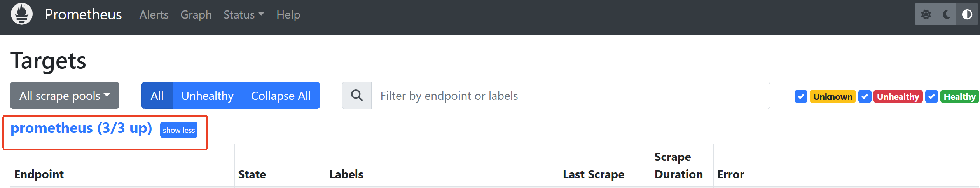Select the browser-preferred contrast theme icon
Viewport: 980px width, 188px height.
pyautogui.click(x=967, y=15)
